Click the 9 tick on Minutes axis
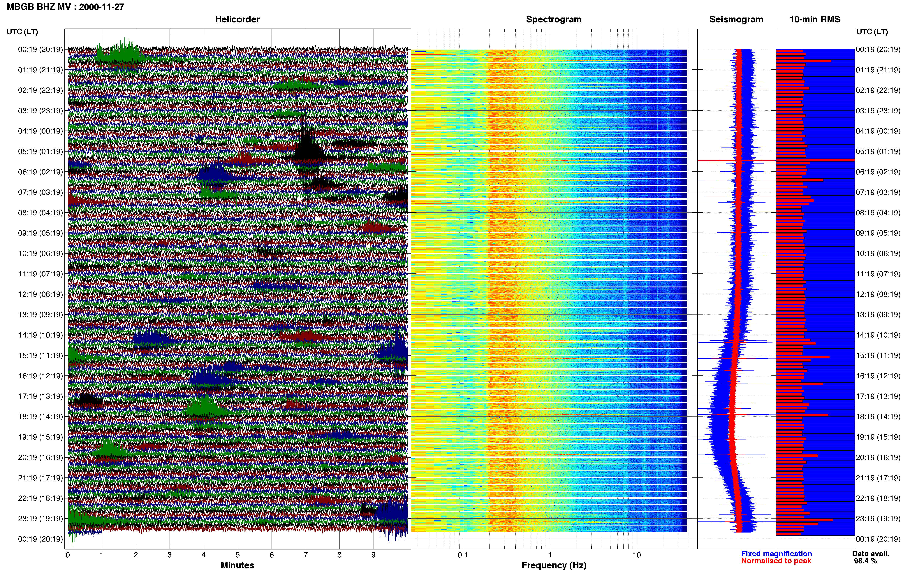The width and height of the screenshot is (924, 578). (x=373, y=555)
